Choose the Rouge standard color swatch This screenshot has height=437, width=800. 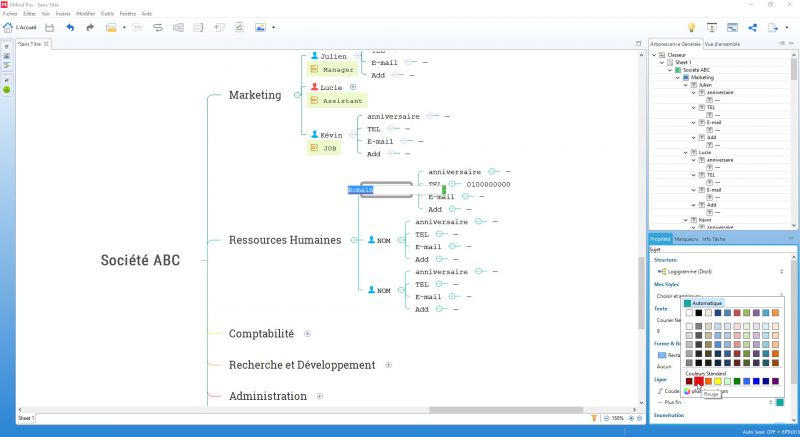click(x=699, y=381)
